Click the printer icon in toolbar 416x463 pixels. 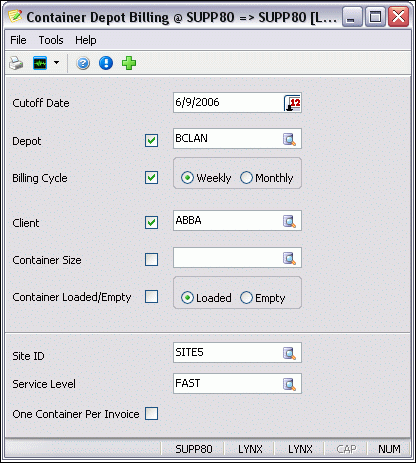point(16,63)
